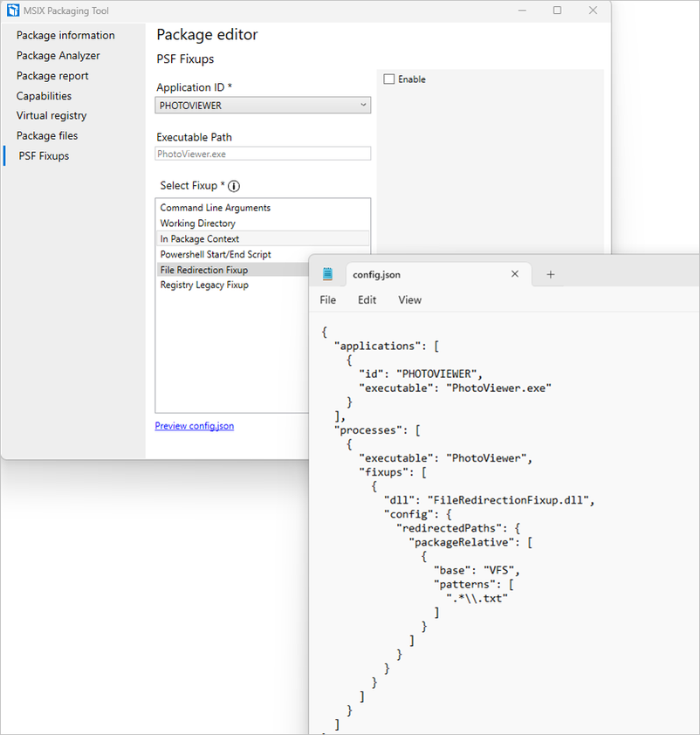Open the Preview config.json link

click(195, 426)
